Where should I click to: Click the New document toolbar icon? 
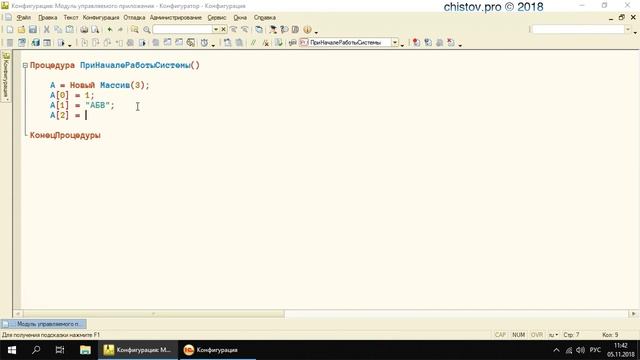10,29
